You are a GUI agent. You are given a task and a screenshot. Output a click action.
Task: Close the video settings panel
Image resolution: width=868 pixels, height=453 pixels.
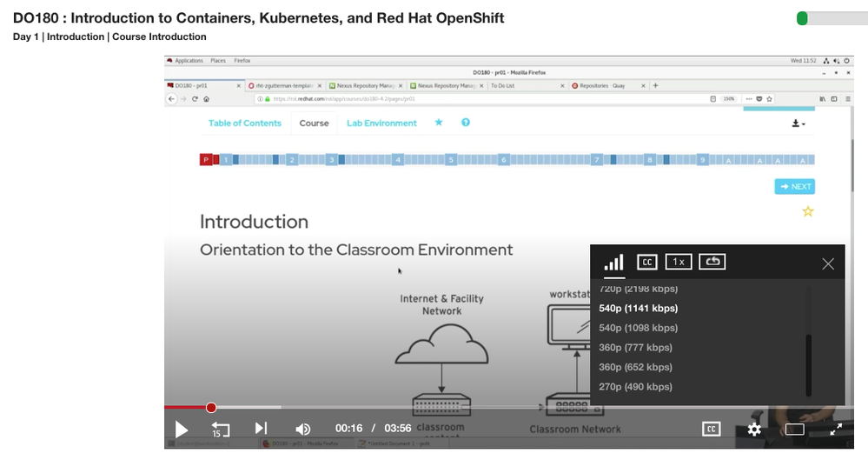click(x=827, y=263)
